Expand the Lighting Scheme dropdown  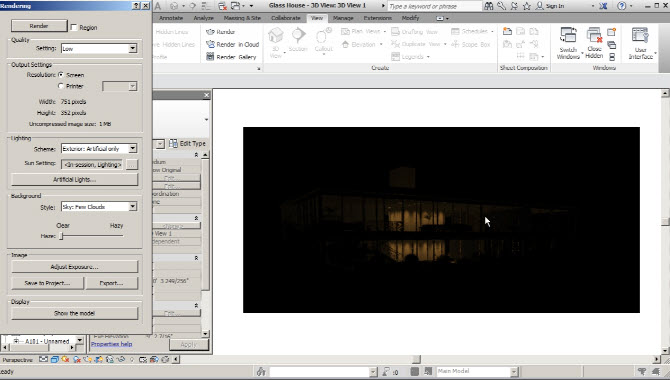point(132,148)
